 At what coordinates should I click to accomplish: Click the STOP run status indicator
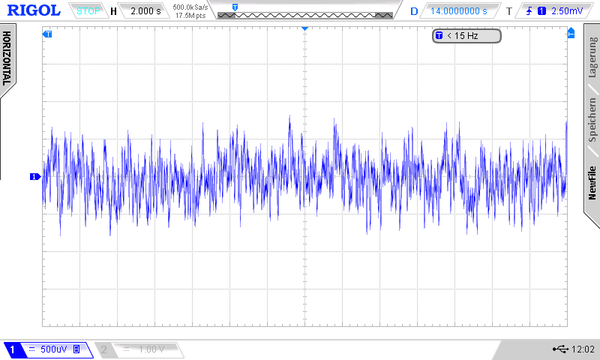pyautogui.click(x=88, y=11)
